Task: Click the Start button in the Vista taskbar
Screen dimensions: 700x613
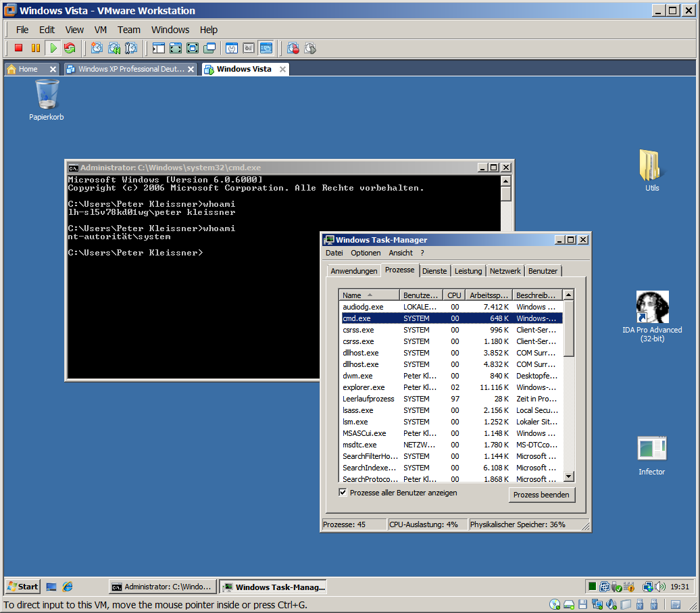Action: pos(22,586)
